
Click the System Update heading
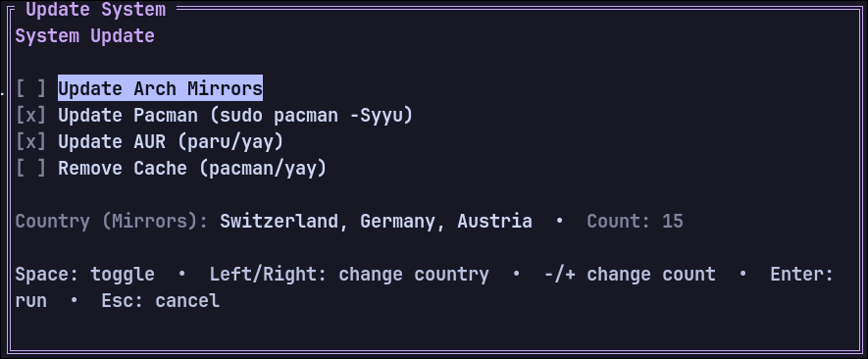(x=84, y=36)
